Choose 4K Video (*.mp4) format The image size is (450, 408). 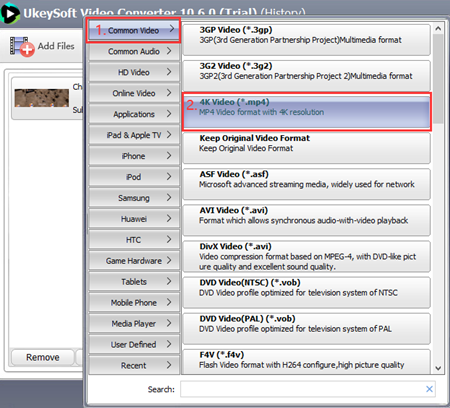coord(306,112)
